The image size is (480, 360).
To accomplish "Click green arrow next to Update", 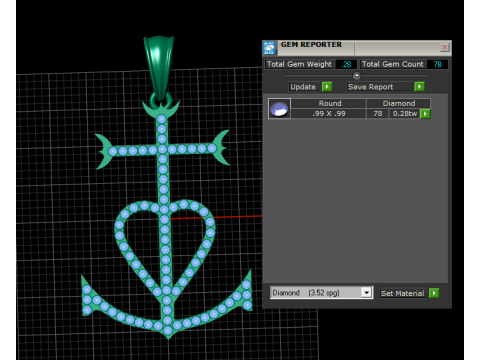I will click(x=327, y=87).
